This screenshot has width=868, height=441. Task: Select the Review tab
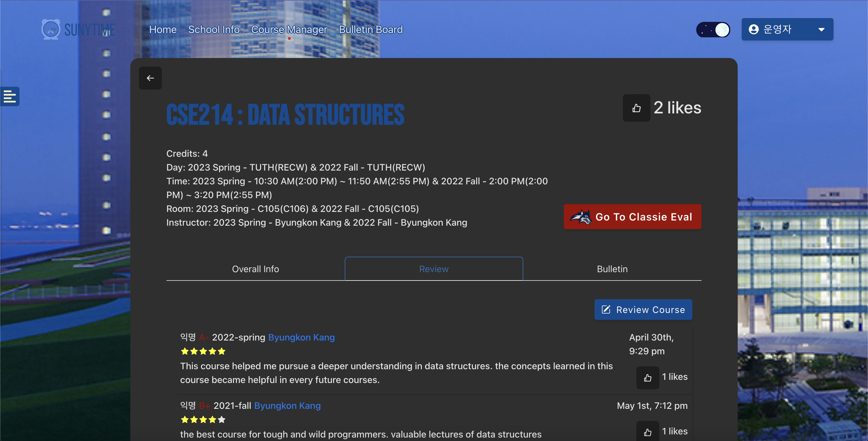click(434, 269)
